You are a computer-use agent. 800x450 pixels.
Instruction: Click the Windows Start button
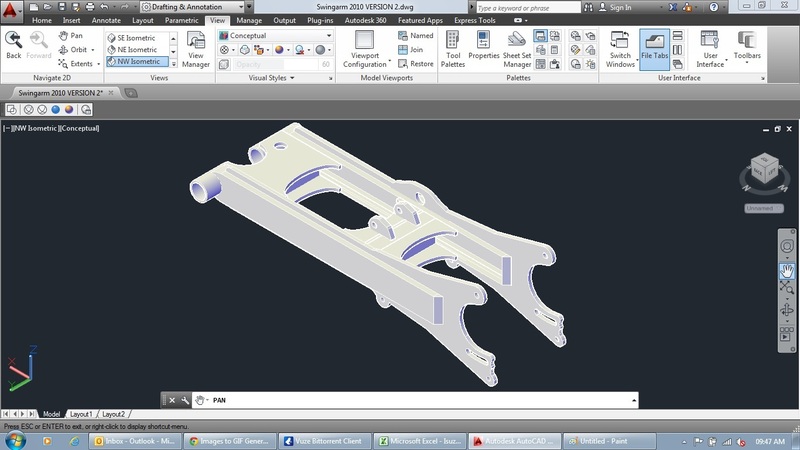click(x=15, y=440)
